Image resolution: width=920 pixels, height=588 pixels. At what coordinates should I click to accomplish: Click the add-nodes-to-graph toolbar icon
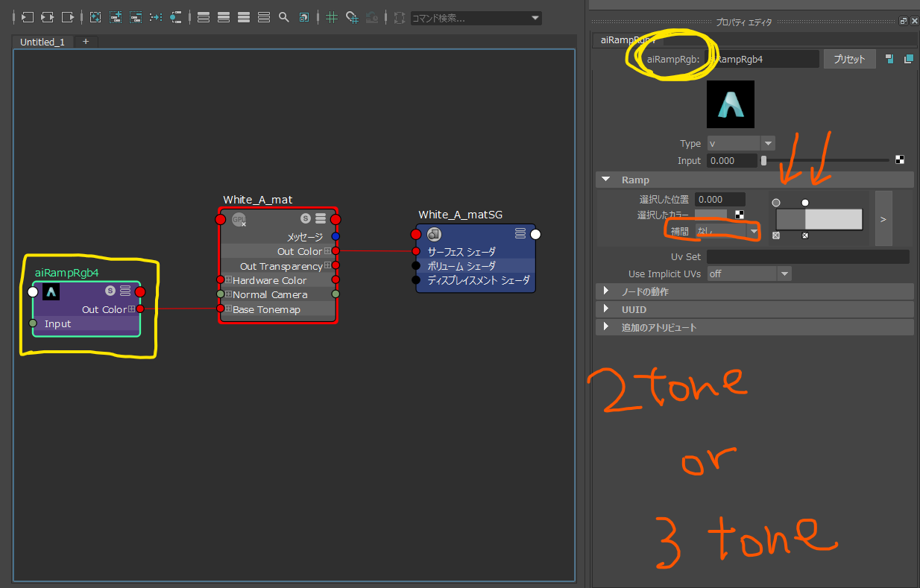click(116, 17)
